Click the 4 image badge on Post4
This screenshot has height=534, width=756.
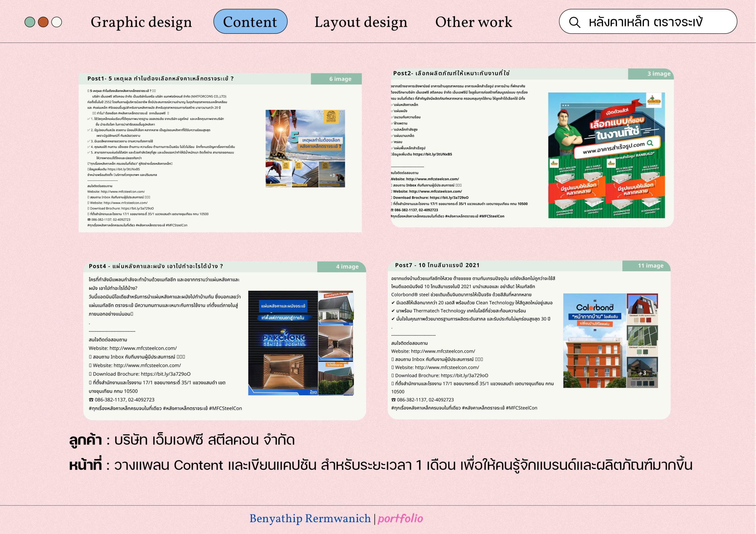347,266
